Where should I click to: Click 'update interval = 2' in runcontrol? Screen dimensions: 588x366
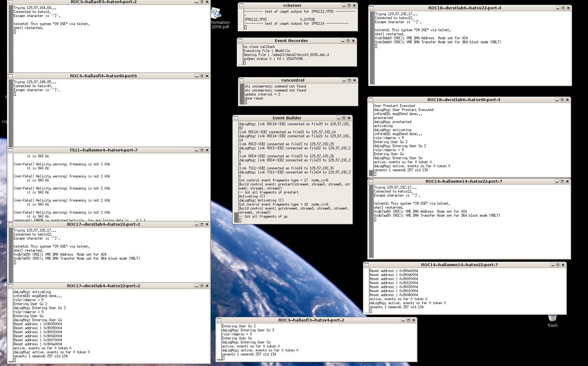coord(262,94)
